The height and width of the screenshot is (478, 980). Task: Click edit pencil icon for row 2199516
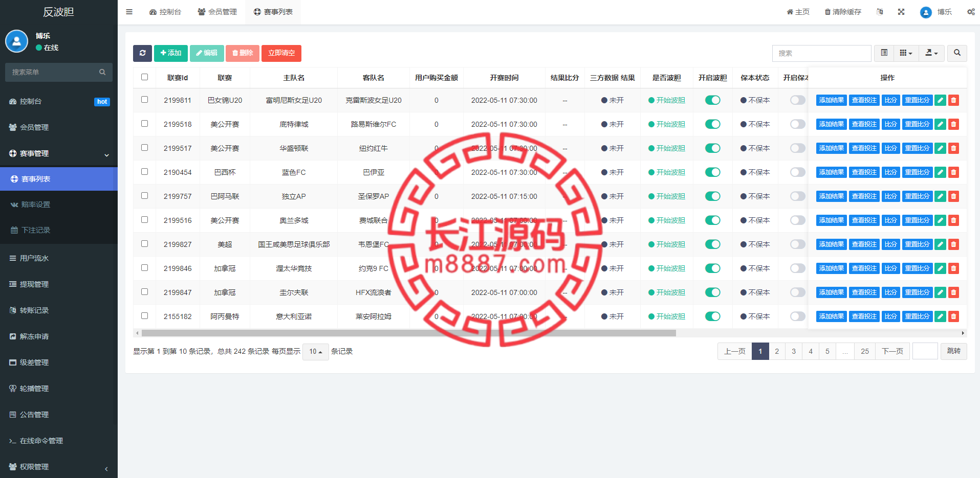click(940, 220)
